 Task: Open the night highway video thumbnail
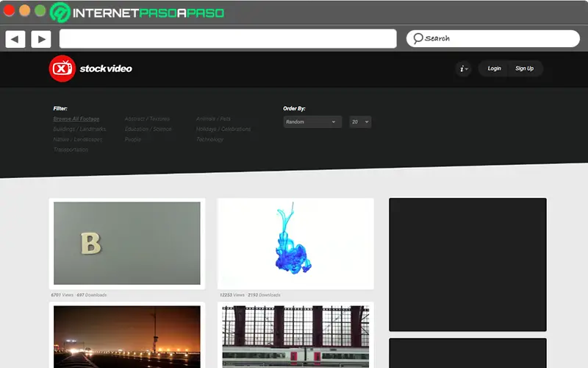127,336
